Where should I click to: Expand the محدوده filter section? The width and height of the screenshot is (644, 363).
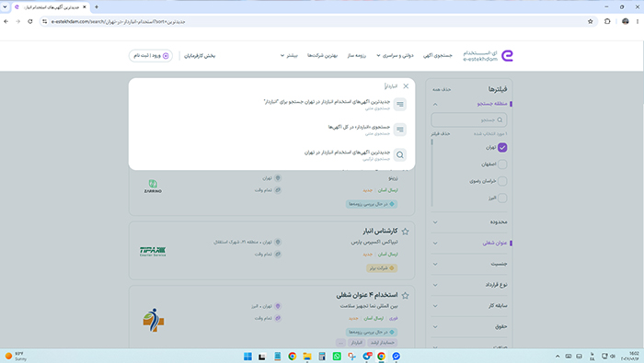click(x=435, y=222)
